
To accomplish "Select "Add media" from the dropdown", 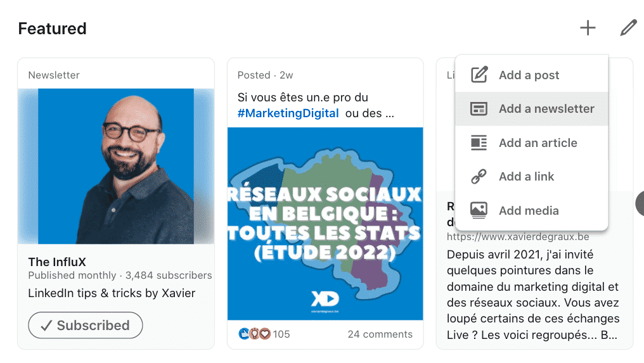I will tap(529, 211).
